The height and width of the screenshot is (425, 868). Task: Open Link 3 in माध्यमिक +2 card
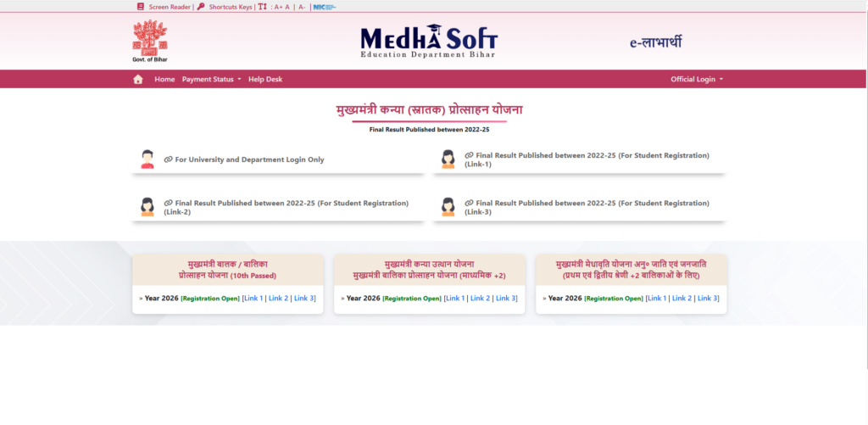(505, 298)
